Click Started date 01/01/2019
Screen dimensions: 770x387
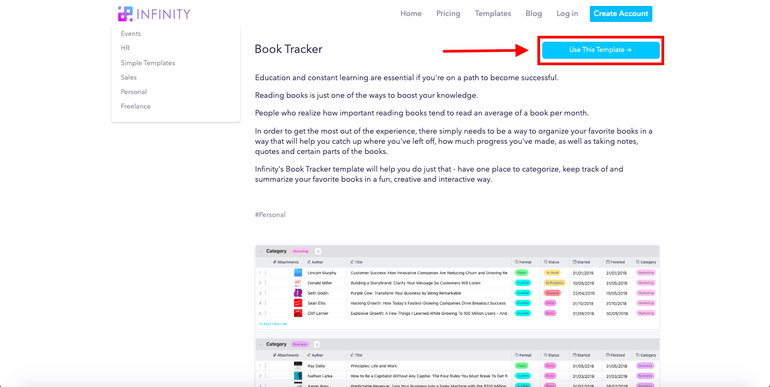point(582,273)
